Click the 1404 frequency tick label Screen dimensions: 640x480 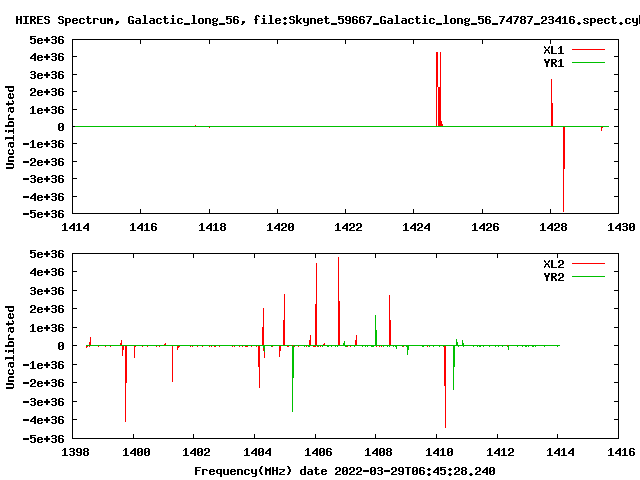point(257,452)
